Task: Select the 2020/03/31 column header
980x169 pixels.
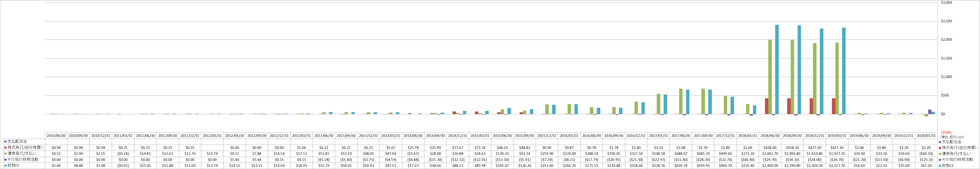Action: coord(927,136)
